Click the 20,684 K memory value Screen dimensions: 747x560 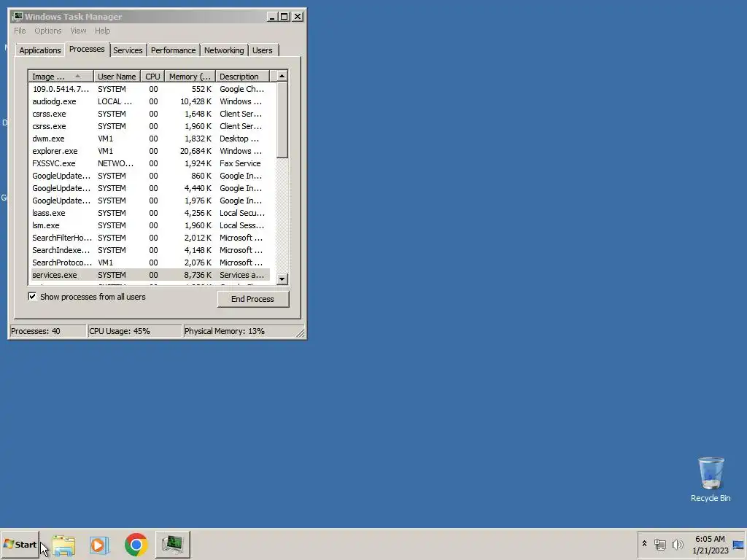[x=196, y=151]
